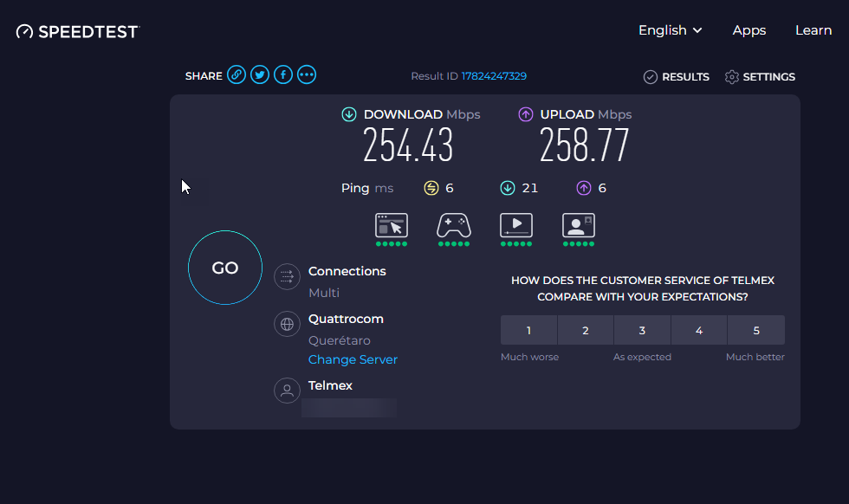Image resolution: width=849 pixels, height=504 pixels.
Task: Open more share options ellipsis icon
Action: pos(307,74)
